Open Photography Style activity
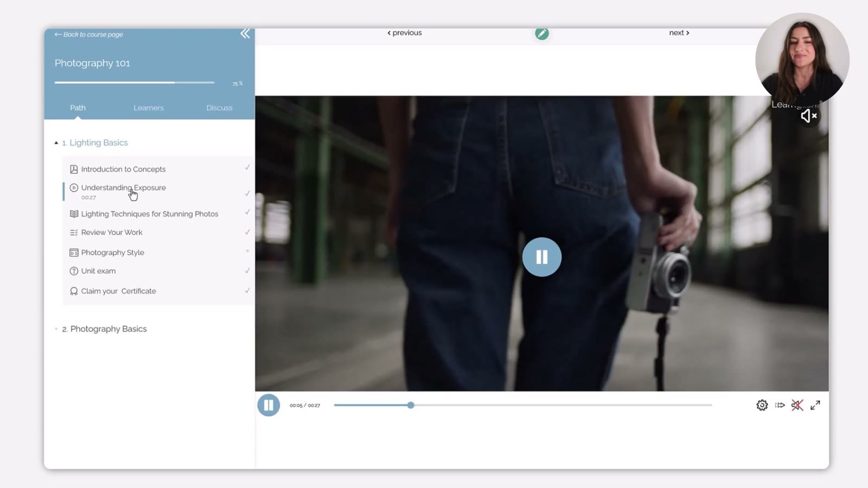This screenshot has width=868, height=488. click(x=112, y=252)
